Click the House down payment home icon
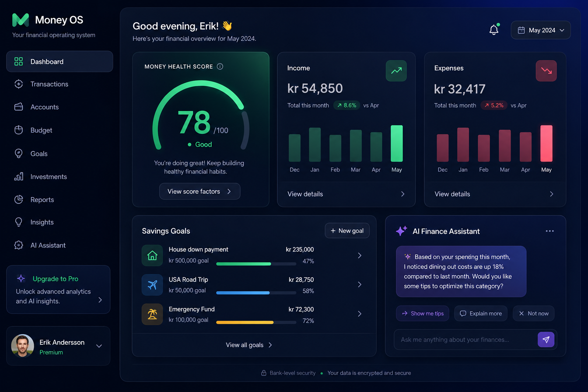Screen dimensions: 588x392 pos(152,255)
